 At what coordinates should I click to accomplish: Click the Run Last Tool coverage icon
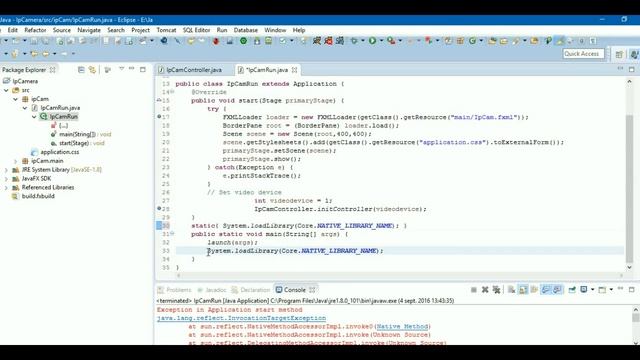(x=391, y=41)
